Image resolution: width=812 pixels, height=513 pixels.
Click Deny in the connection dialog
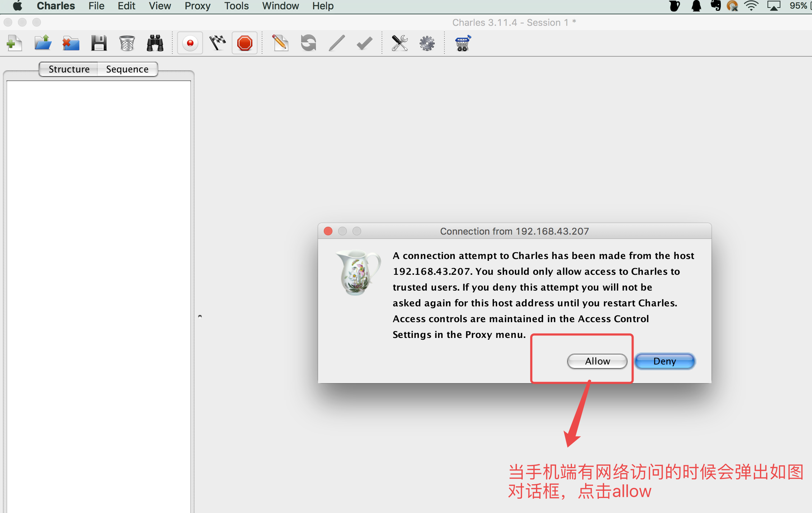[x=665, y=361]
